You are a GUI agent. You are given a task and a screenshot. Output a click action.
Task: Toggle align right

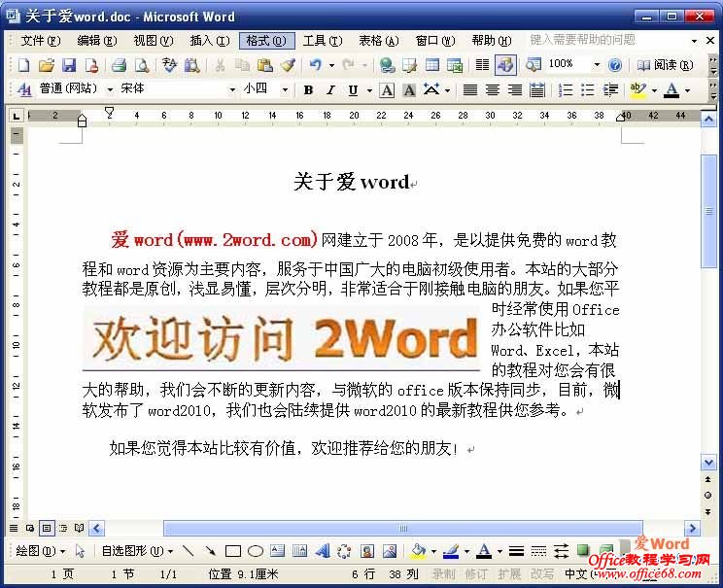coord(515,90)
